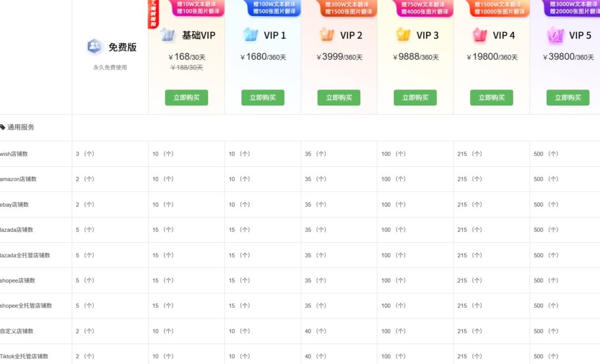
Task: Click the VIP 1 blue crown icon
Action: pyautogui.click(x=251, y=35)
